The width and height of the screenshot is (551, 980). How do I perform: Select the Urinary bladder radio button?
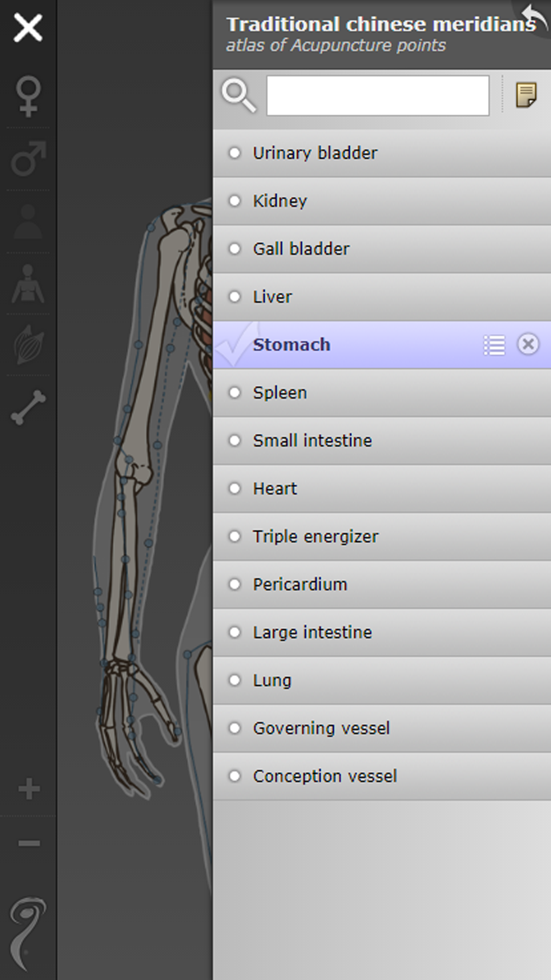click(x=235, y=153)
